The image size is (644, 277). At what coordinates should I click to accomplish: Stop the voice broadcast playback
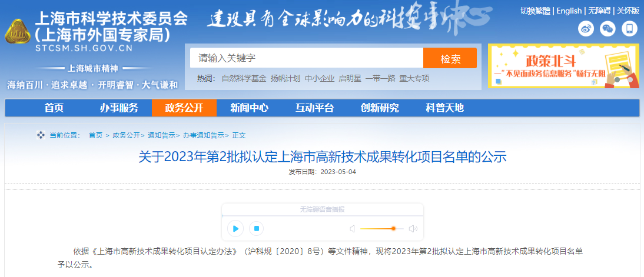(x=255, y=228)
